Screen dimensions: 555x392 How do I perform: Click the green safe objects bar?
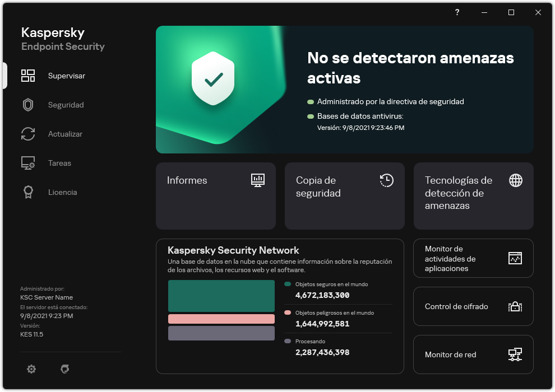(221, 296)
